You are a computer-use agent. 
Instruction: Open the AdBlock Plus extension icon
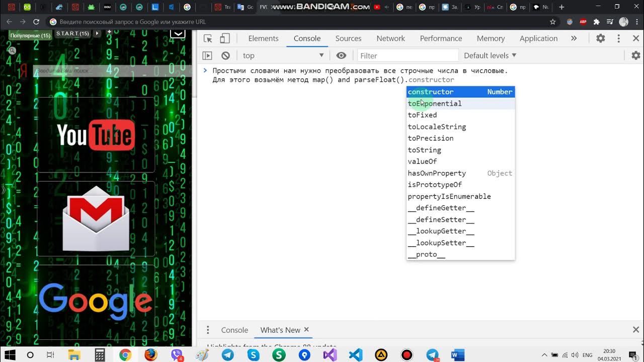coord(583,22)
